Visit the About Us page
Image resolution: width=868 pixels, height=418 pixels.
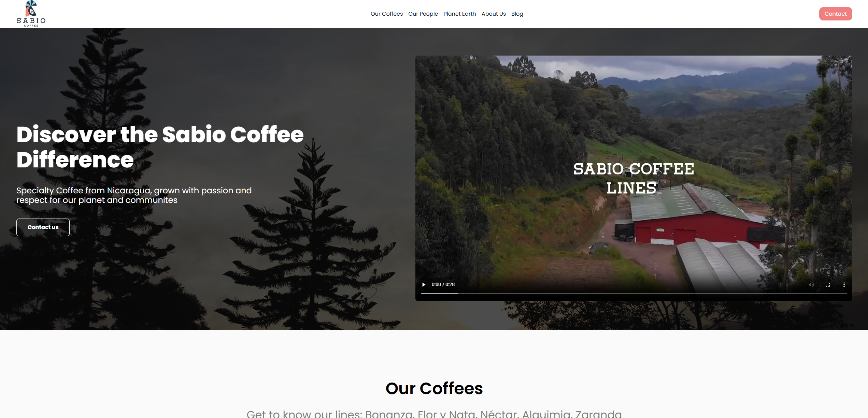pos(494,14)
